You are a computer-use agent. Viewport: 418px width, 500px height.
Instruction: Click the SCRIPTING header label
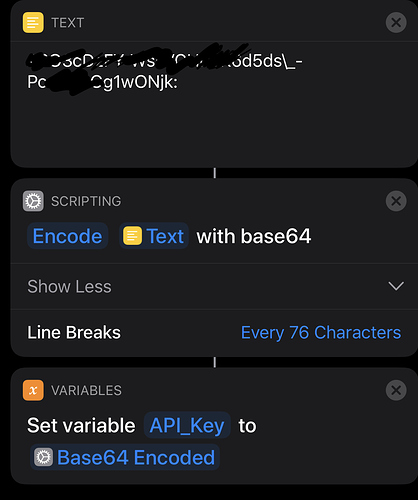coord(86,201)
